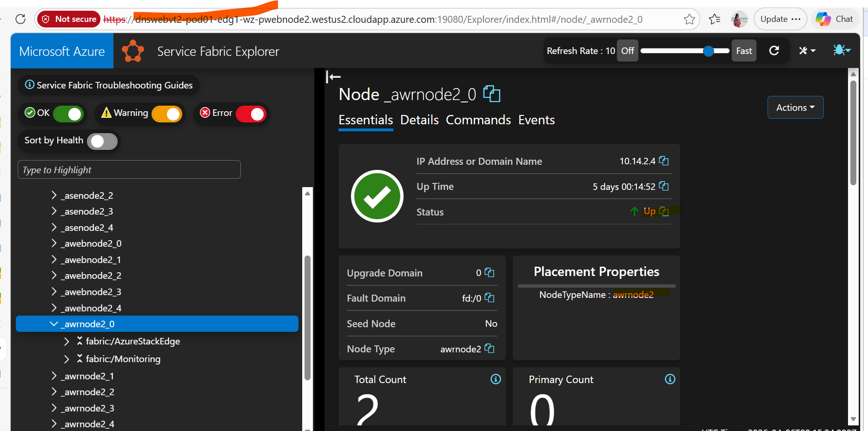
Task: Click the green health status checkmark
Action: (x=377, y=196)
